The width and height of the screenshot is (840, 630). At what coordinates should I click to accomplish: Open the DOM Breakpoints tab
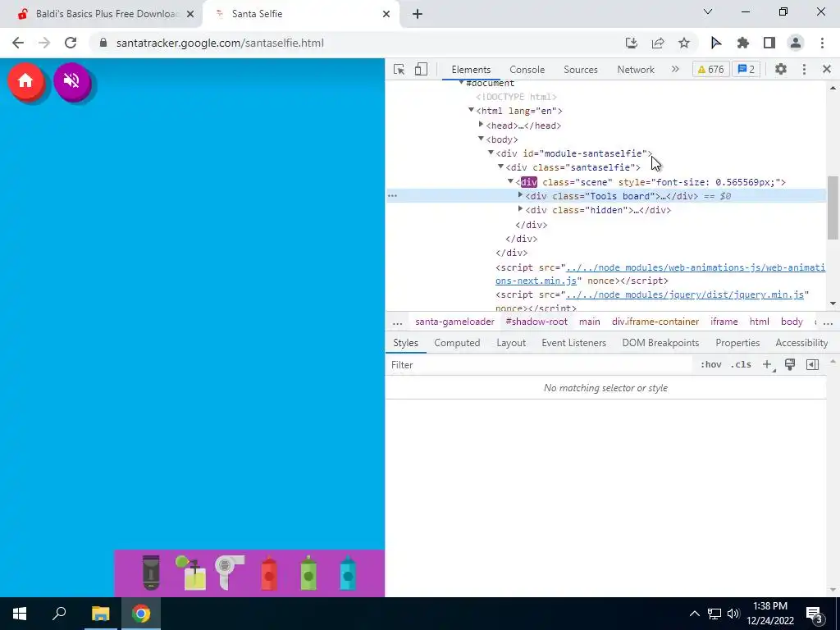click(x=660, y=343)
